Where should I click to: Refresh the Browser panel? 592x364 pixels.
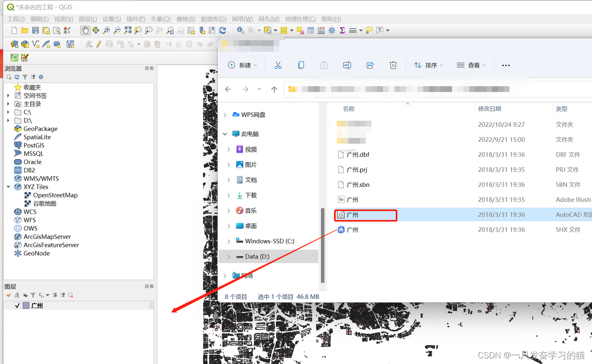[17, 77]
